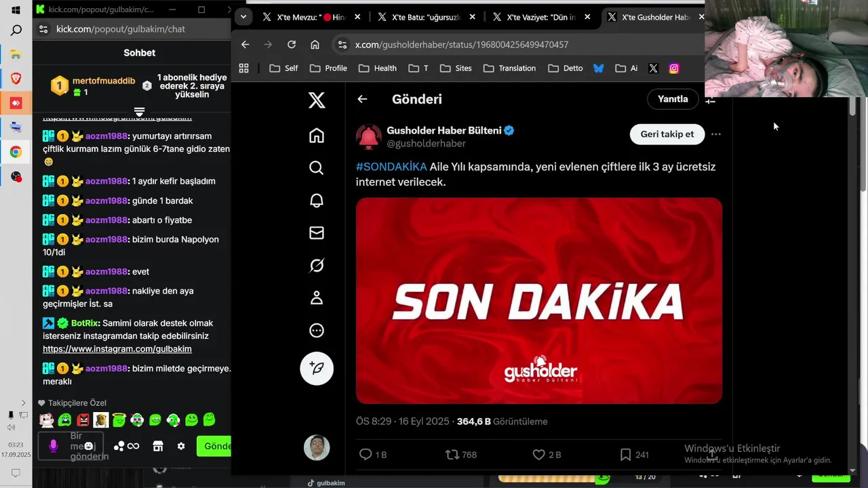Image resolution: width=868 pixels, height=488 pixels.
Task: Click the Kick chat message input field
Action: tap(75, 446)
